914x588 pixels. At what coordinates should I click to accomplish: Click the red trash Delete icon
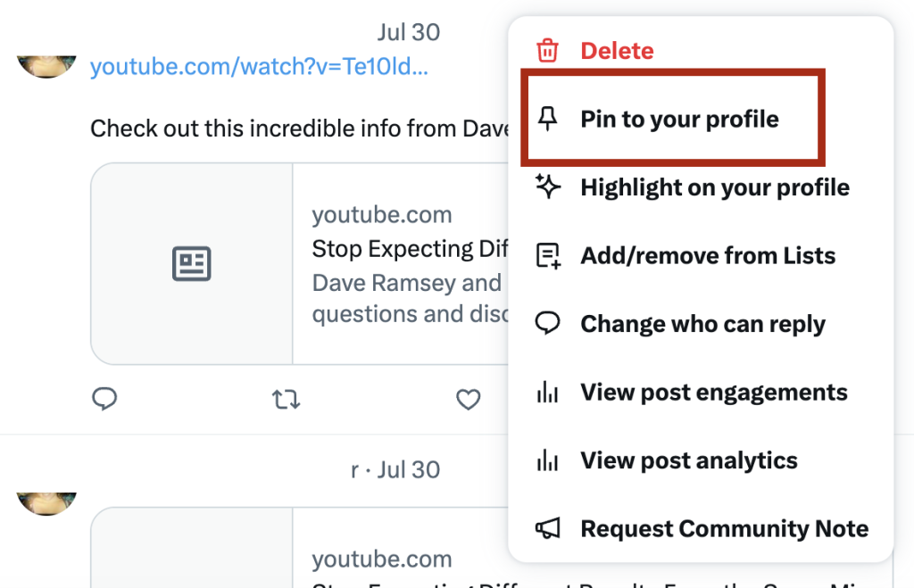(x=547, y=51)
